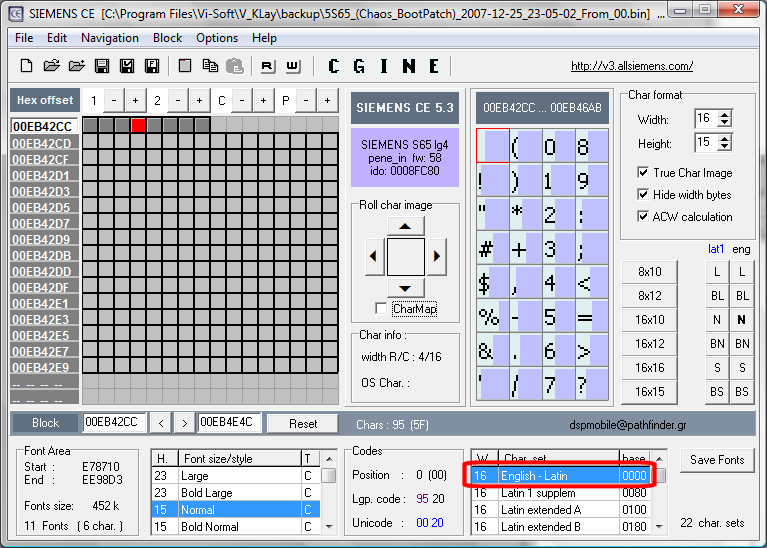Select the '?' character in char map
767x548 pixels.
[x=592, y=385]
